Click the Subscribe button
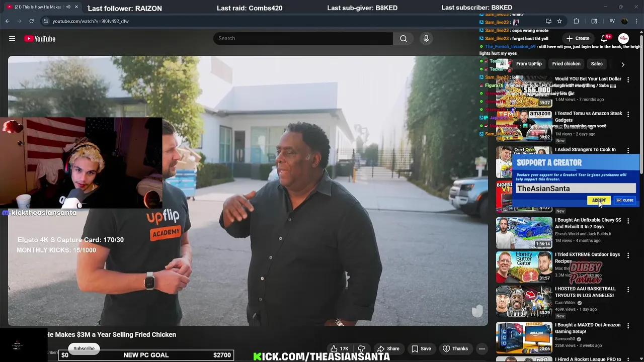Viewport: 644px width, 362px height. 84,348
